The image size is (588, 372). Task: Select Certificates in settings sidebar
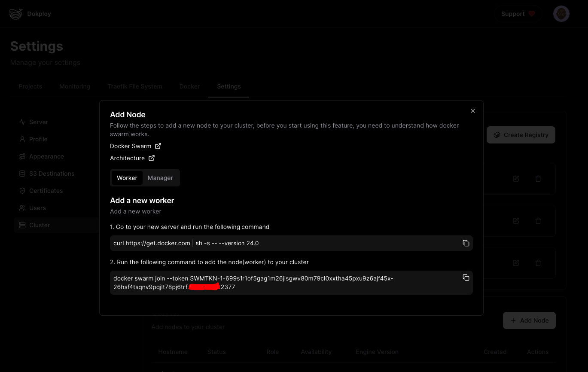46,191
